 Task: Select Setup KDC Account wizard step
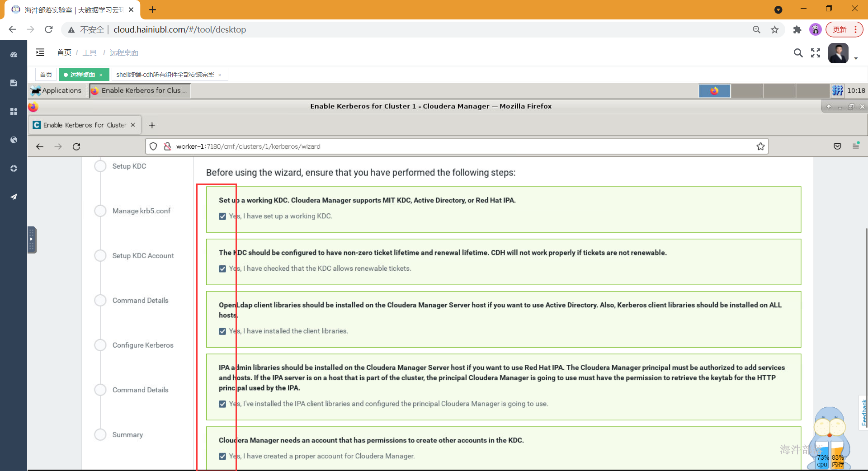[x=143, y=256]
